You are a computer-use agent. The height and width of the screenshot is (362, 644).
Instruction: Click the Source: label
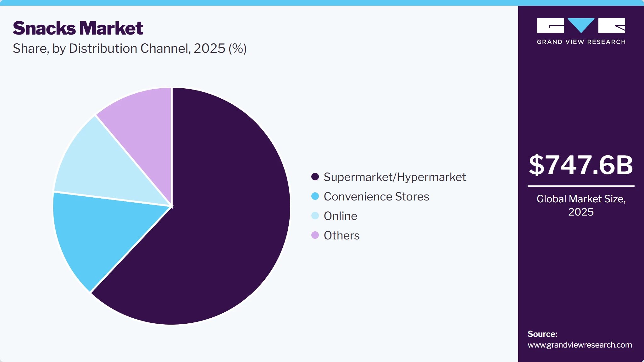(542, 334)
